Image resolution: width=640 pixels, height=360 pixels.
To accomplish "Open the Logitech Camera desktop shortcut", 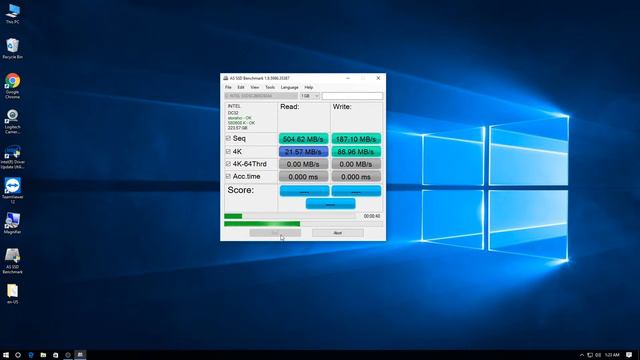I will point(12,122).
